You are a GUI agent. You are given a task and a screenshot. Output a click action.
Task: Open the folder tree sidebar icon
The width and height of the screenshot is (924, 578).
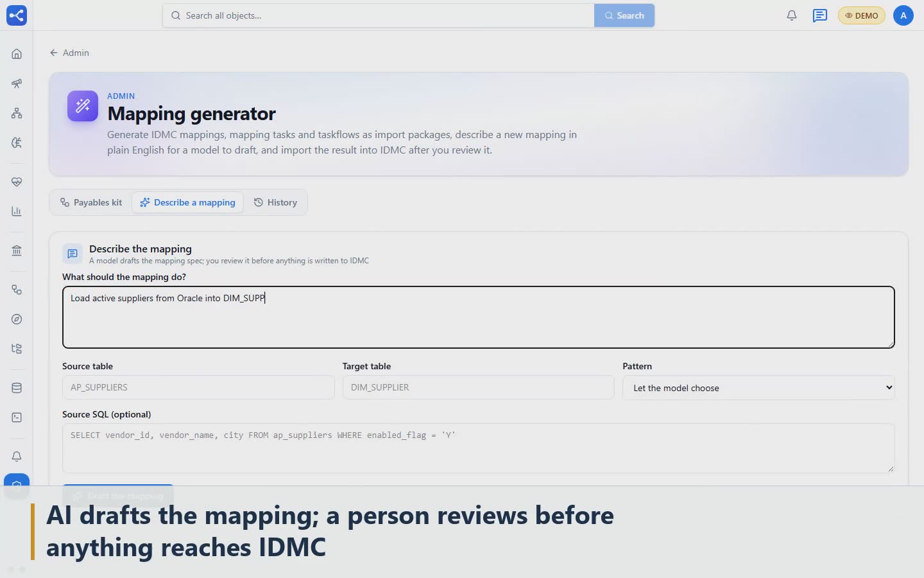[17, 349]
